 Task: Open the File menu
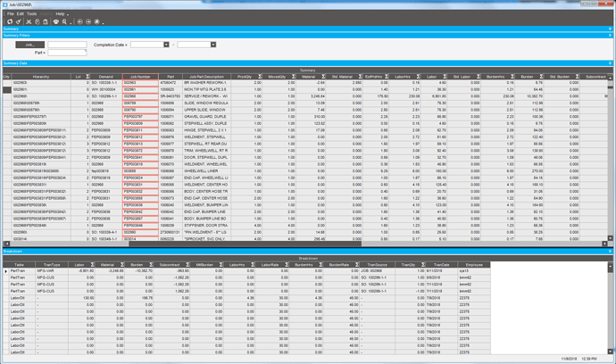(11, 13)
